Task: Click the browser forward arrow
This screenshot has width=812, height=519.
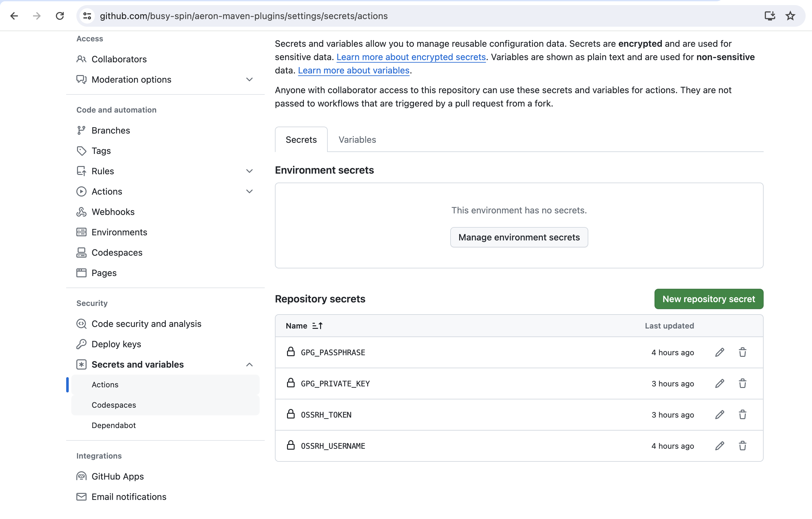Action: [37, 16]
